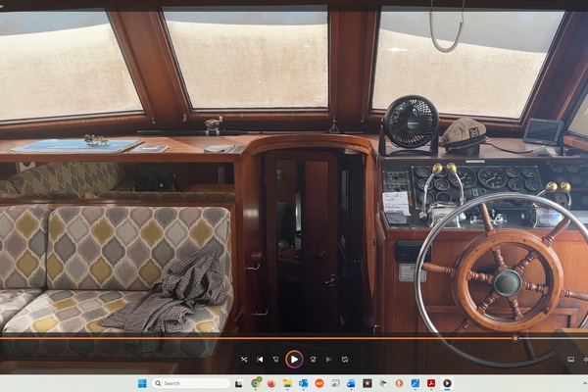This screenshot has width=588, height=392.
Task: Click the orange seek bar handle
Action: (x=515, y=338)
